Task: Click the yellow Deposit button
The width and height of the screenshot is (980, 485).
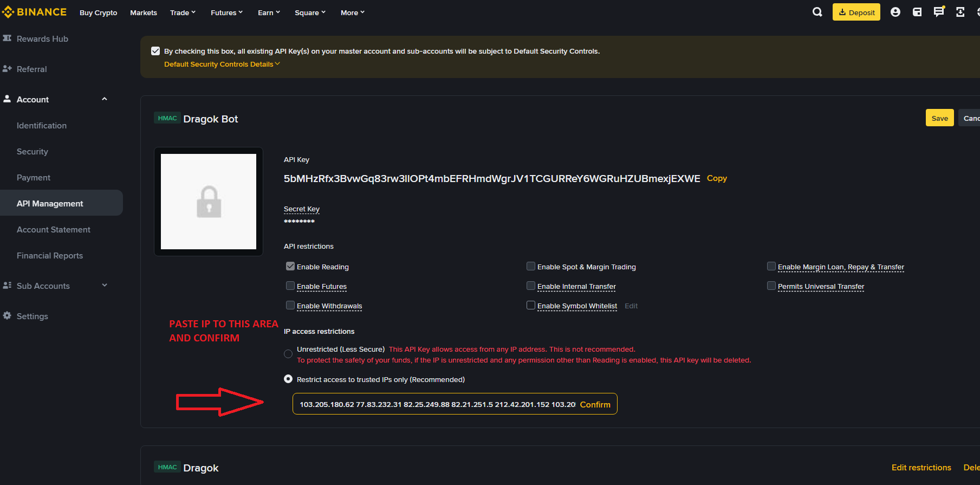Action: pos(856,12)
